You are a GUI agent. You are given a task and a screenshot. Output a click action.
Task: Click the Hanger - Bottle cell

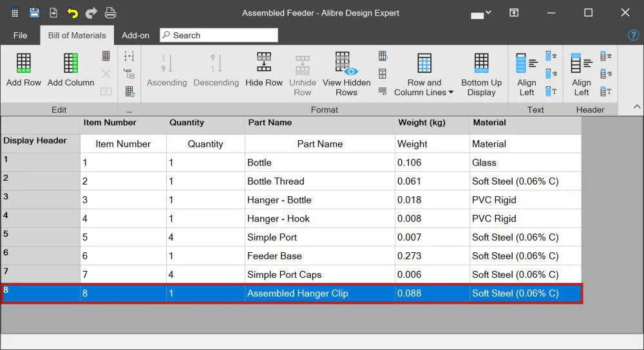coord(320,200)
